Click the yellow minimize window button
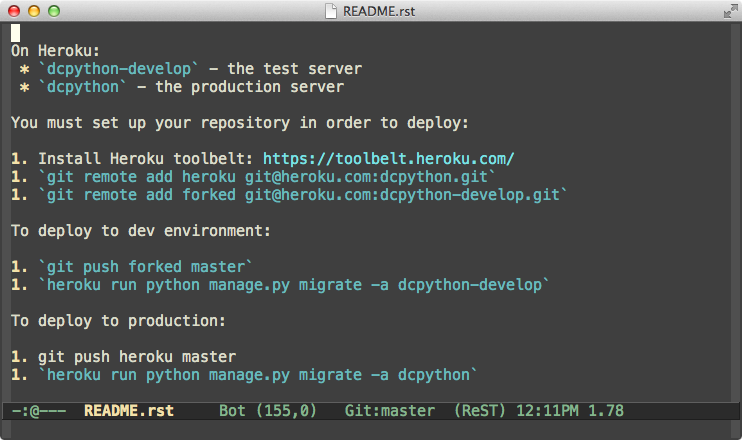 pos(34,11)
